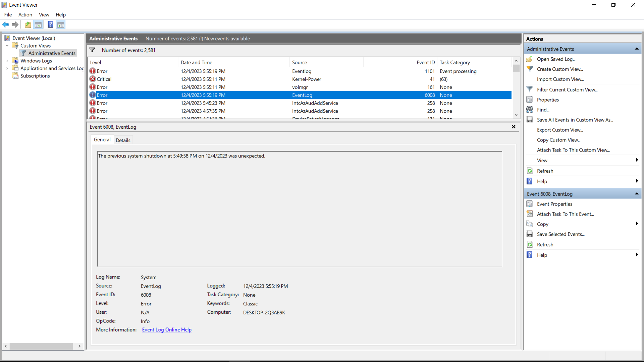Click the Create Custom View funnel icon
The height and width of the screenshot is (362, 644).
click(x=530, y=69)
